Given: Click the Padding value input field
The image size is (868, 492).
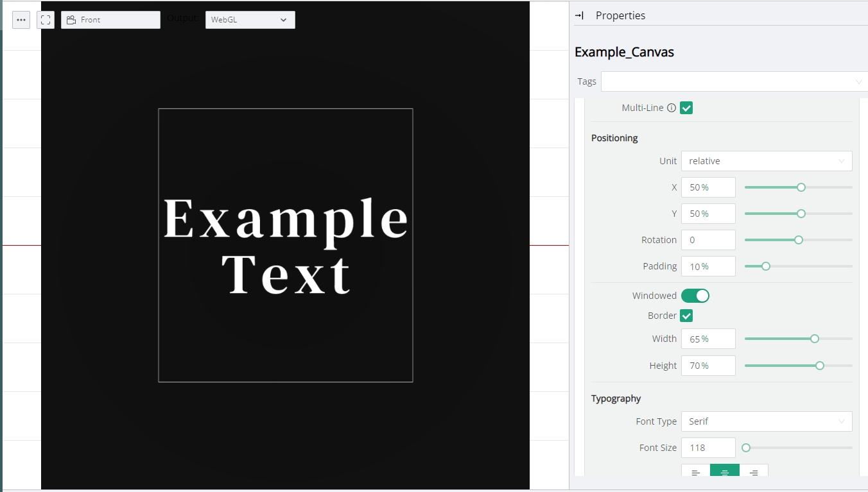Looking at the screenshot, I should click(707, 266).
